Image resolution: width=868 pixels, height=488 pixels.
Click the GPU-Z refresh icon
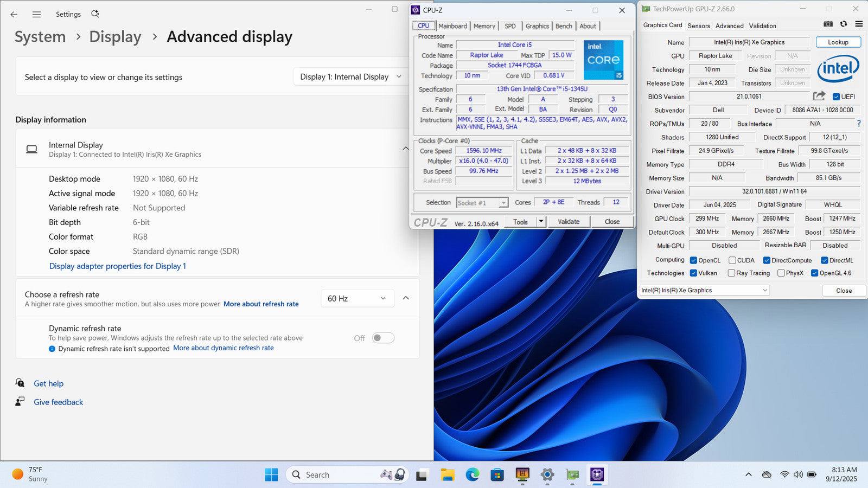point(844,24)
